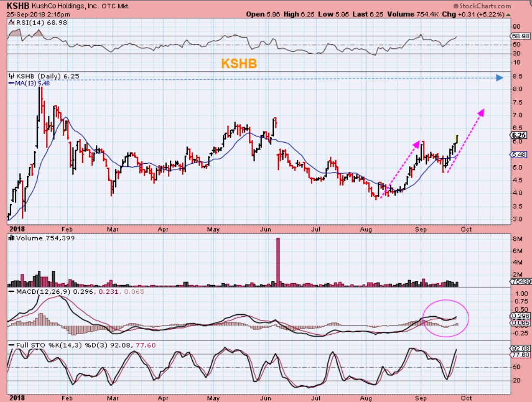Click the OTC Mkt. exchange label
The image size is (532, 402).
(116, 6)
